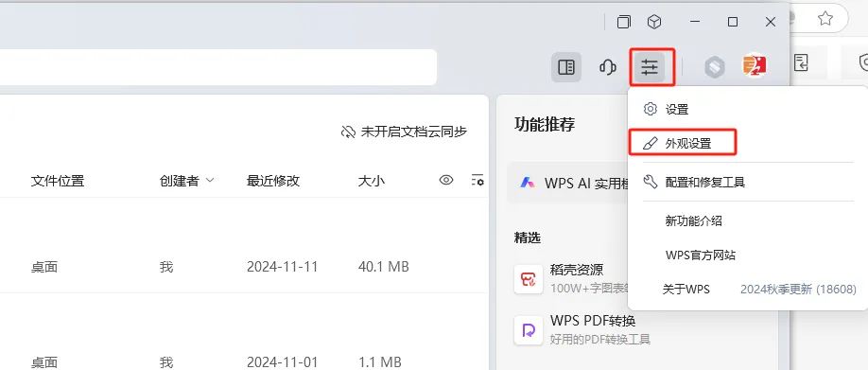Image resolution: width=868 pixels, height=370 pixels.
Task: Open the global settings slider icon
Action: click(650, 67)
